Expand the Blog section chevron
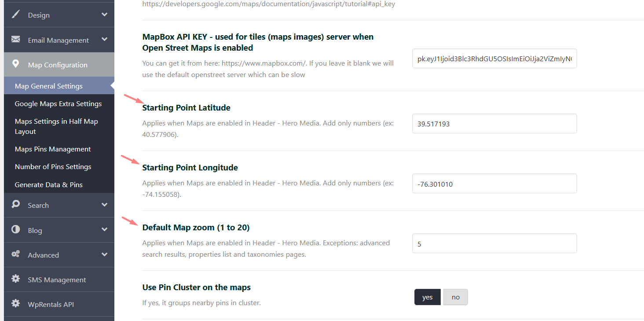This screenshot has height=321, width=644. (104, 230)
